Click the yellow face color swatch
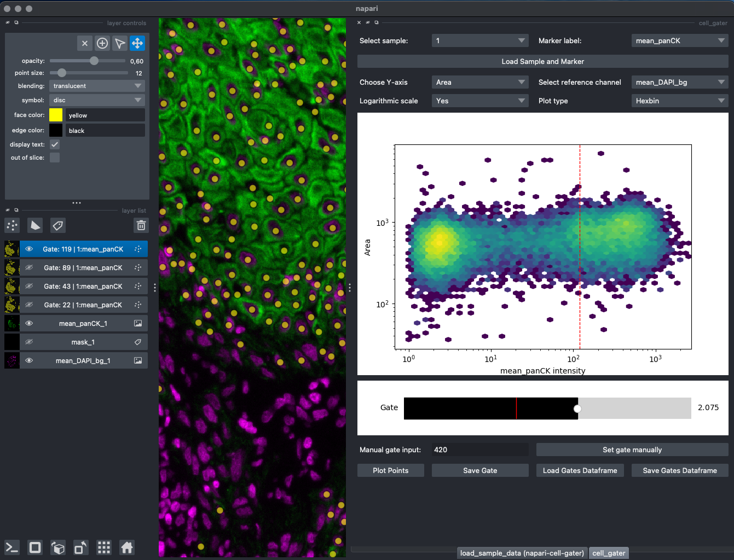 point(56,115)
